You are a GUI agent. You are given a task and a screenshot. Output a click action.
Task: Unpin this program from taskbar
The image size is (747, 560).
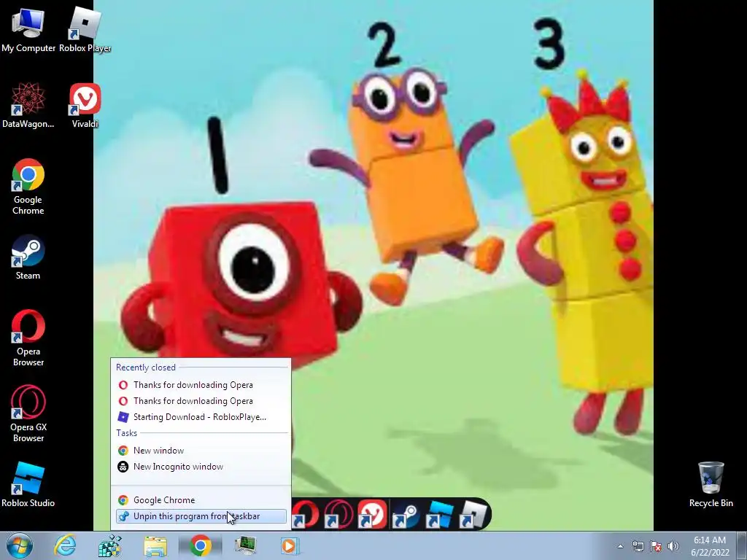click(201, 516)
